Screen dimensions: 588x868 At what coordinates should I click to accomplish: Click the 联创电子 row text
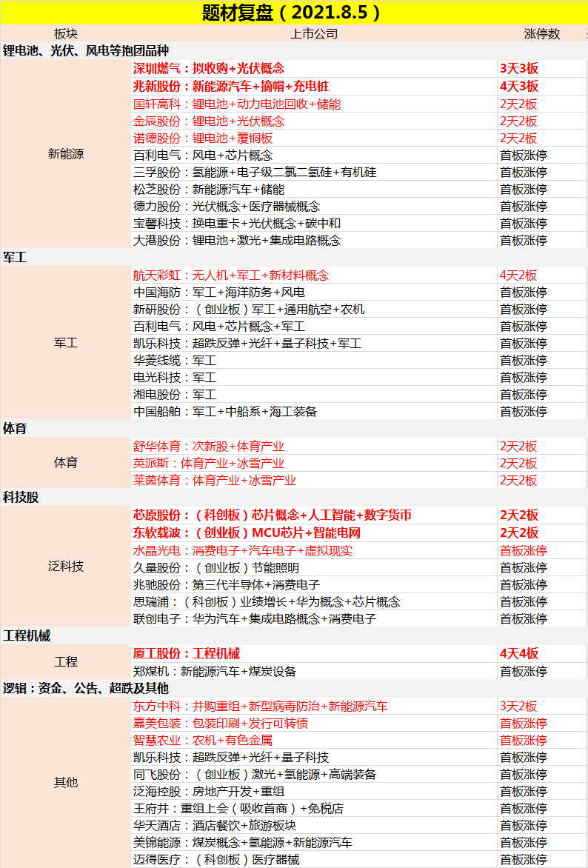(255, 619)
